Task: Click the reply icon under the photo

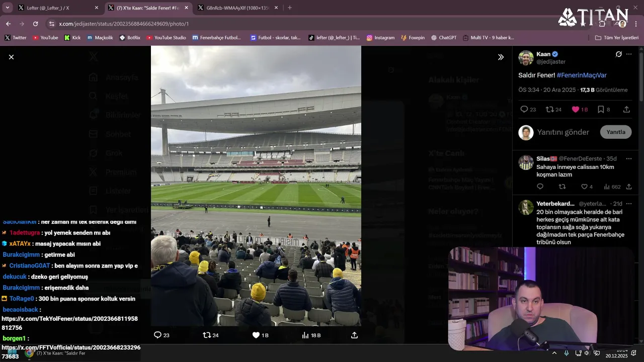Action: click(x=161, y=335)
